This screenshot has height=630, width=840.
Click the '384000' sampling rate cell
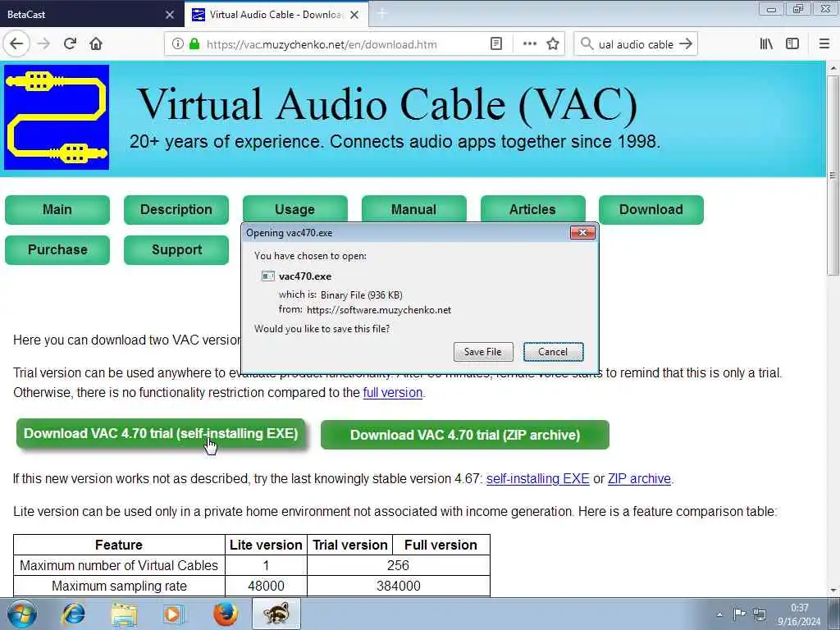coord(398,586)
